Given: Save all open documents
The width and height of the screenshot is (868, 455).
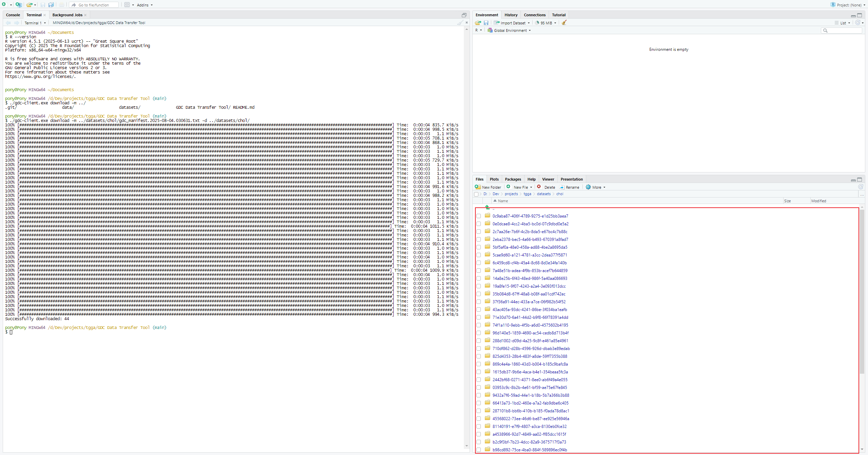Looking at the screenshot, I should coord(51,5).
